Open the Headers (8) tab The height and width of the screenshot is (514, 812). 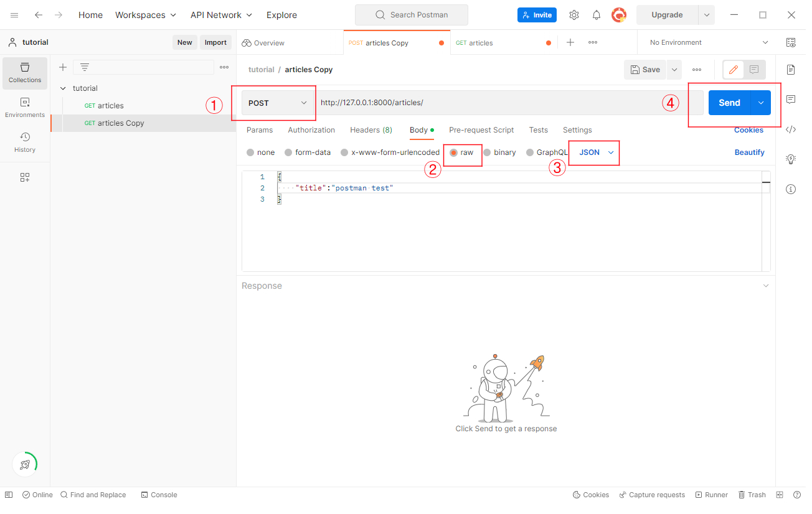pyautogui.click(x=371, y=130)
